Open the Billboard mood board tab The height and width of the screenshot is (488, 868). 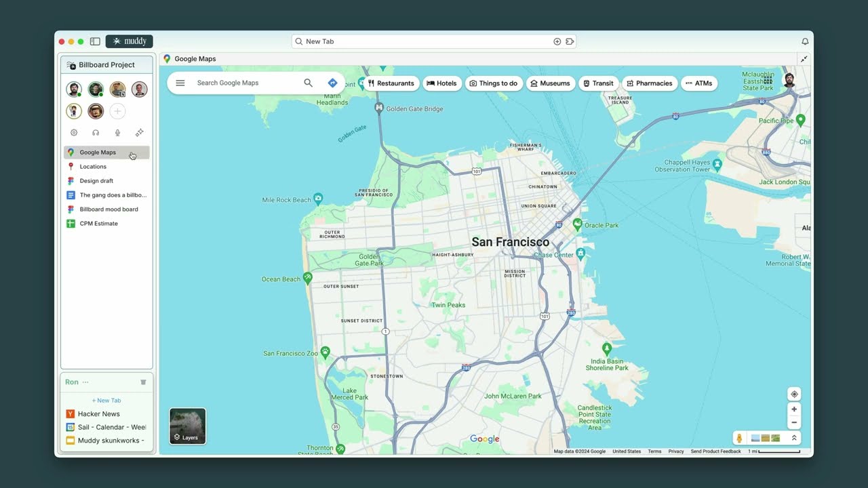pyautogui.click(x=106, y=209)
